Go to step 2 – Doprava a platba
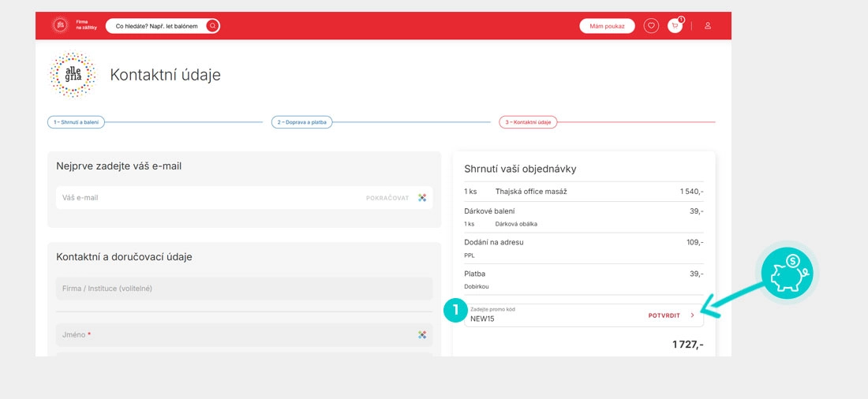The image size is (868, 399). (x=302, y=122)
